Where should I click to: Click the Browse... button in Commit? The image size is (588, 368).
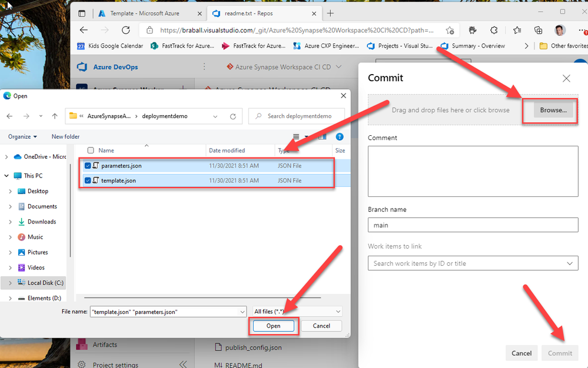(x=553, y=110)
